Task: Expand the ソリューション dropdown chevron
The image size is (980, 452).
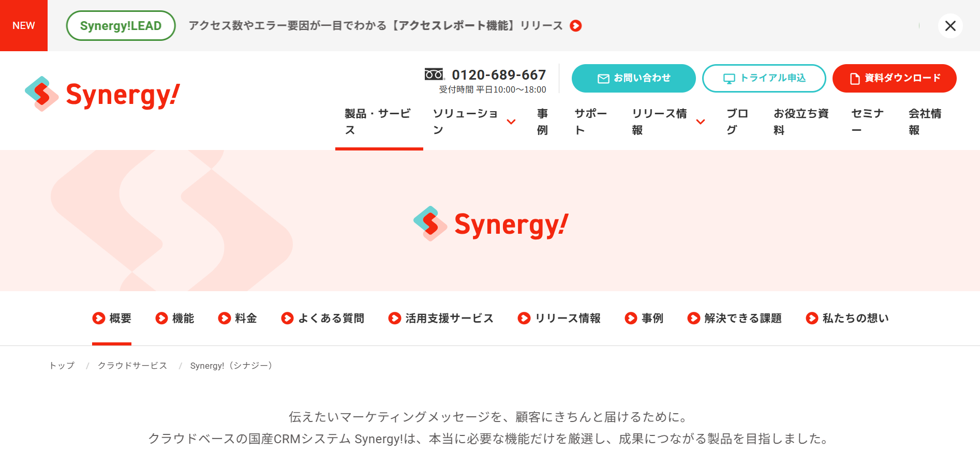Action: 511,122
